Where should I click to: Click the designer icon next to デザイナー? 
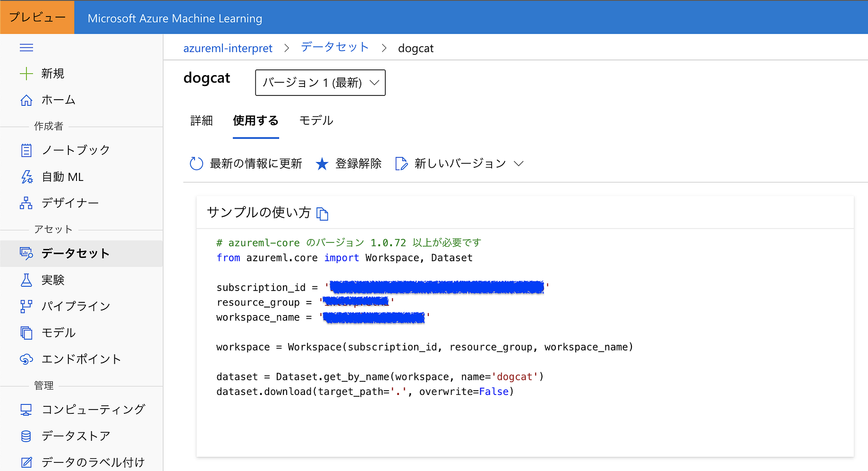point(26,203)
